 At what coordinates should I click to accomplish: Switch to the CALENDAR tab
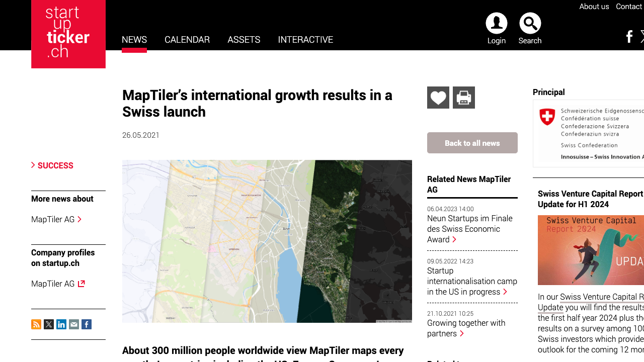pos(187,40)
